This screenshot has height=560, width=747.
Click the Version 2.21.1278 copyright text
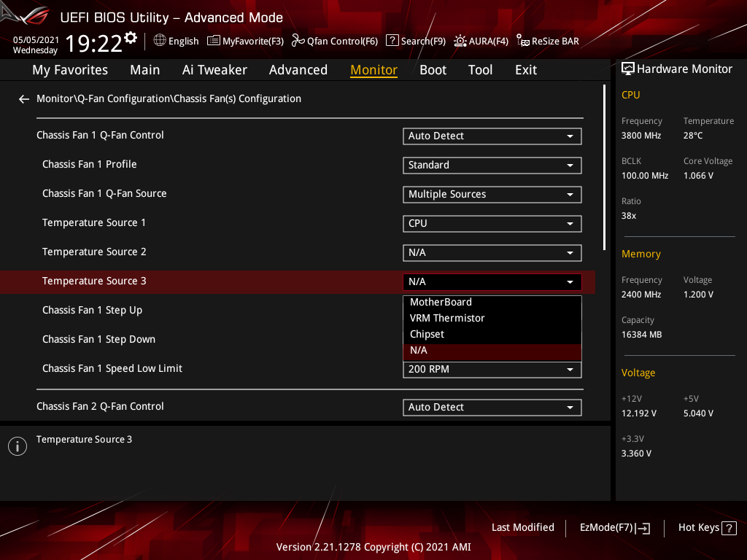click(x=373, y=547)
